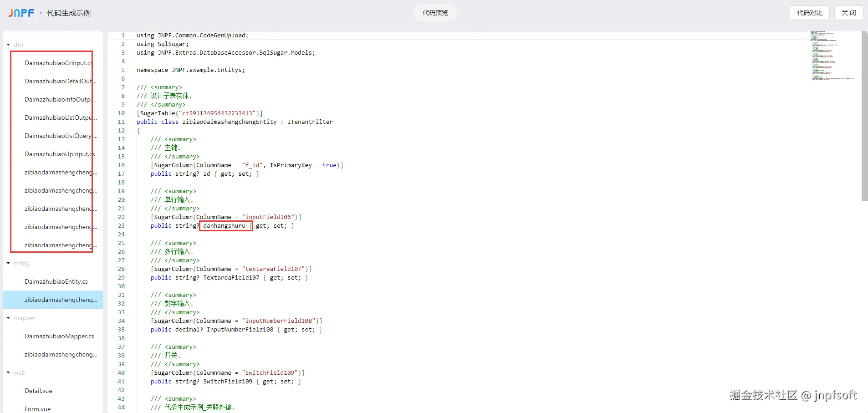
Task: Open DaimazhubiaoEntity.cs file
Action: (53, 281)
